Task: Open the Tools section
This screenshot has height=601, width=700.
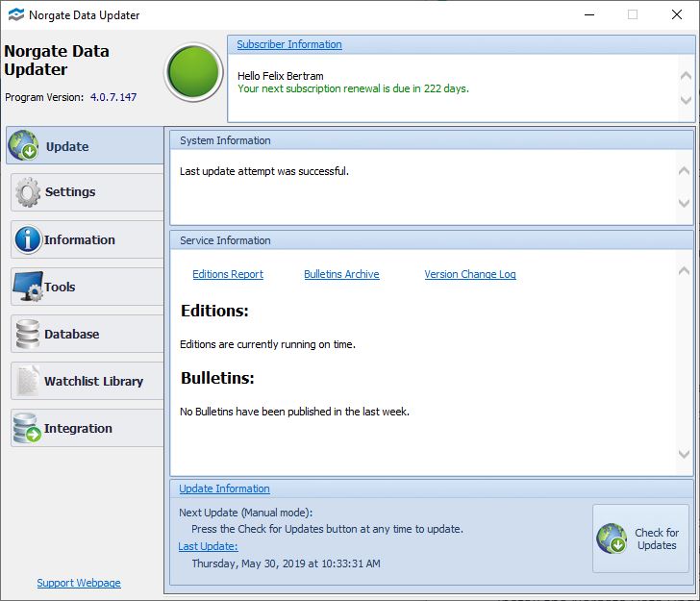Action: click(87, 287)
